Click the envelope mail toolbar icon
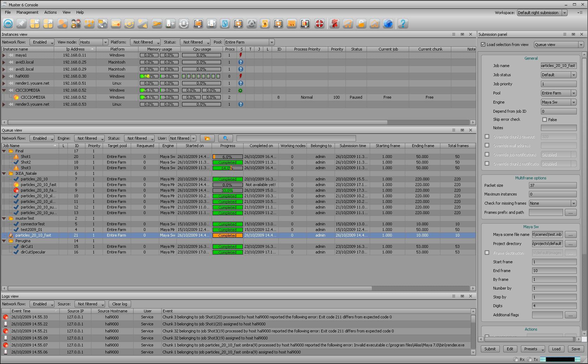The width and height of the screenshot is (588, 364). point(116,24)
